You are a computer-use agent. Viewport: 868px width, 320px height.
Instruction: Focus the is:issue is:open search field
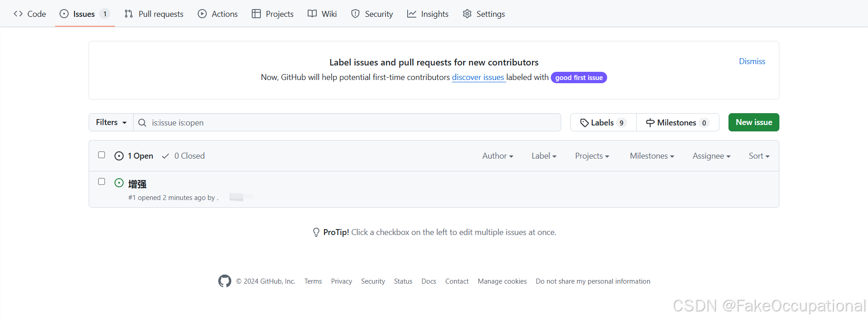coord(347,122)
